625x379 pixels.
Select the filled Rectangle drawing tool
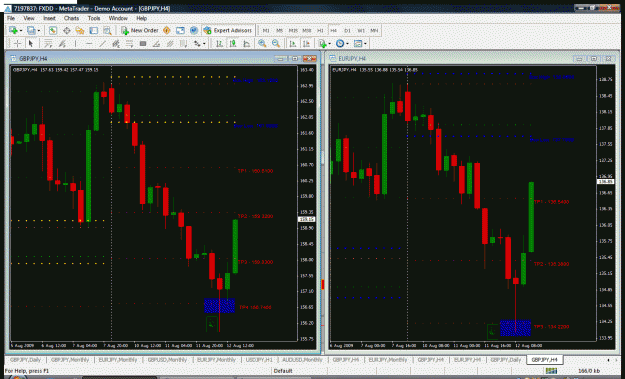pyautogui.click(x=143, y=43)
